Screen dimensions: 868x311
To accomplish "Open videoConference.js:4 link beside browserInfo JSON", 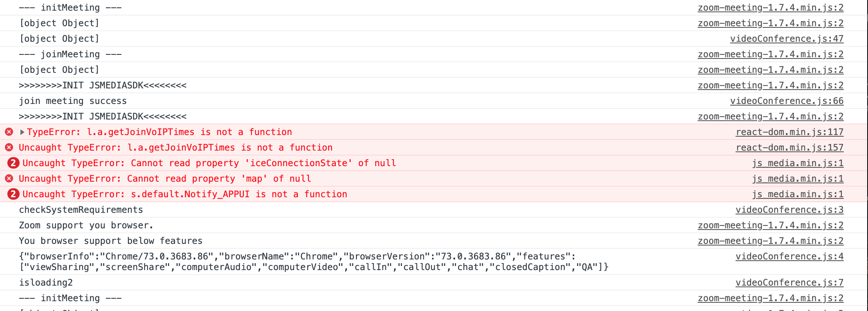I will pos(790,257).
